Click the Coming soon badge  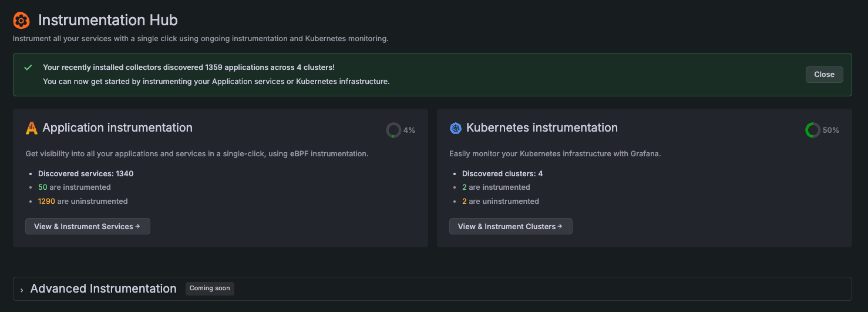tap(210, 288)
